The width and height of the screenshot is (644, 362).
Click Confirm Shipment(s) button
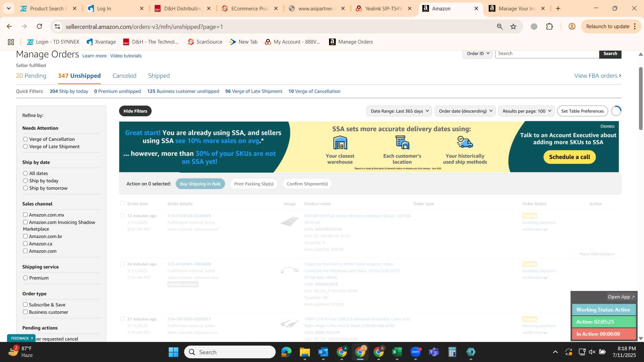[307, 184]
